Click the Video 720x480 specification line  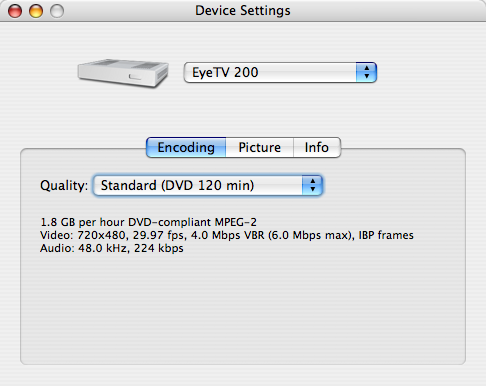tap(227, 235)
